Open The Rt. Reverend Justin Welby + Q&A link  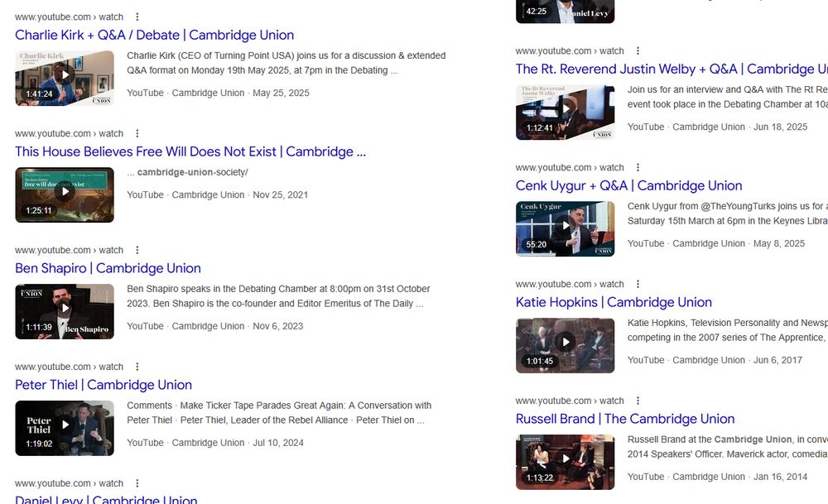[x=672, y=70]
